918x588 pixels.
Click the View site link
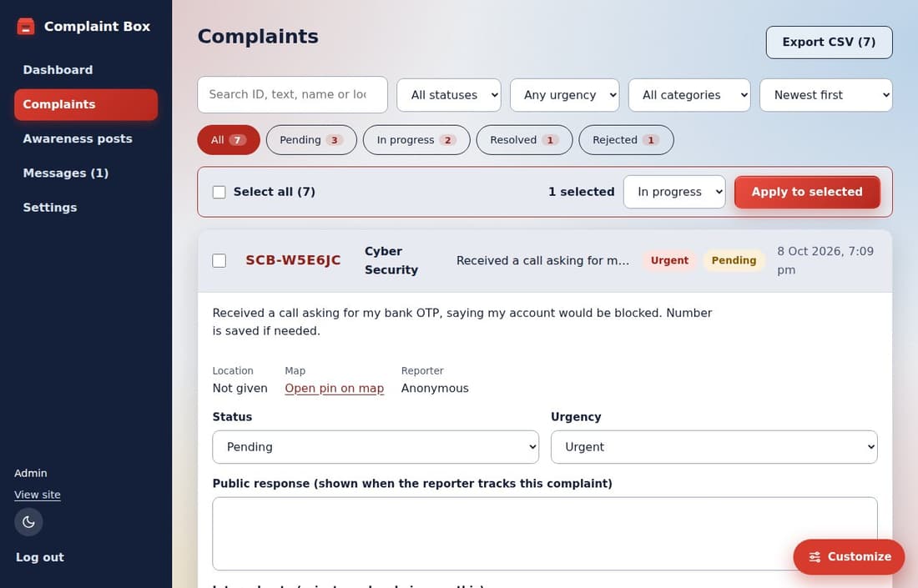click(x=38, y=495)
